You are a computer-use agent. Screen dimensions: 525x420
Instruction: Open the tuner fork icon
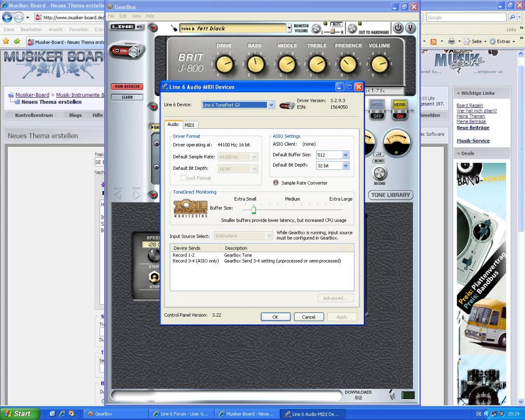point(410,28)
